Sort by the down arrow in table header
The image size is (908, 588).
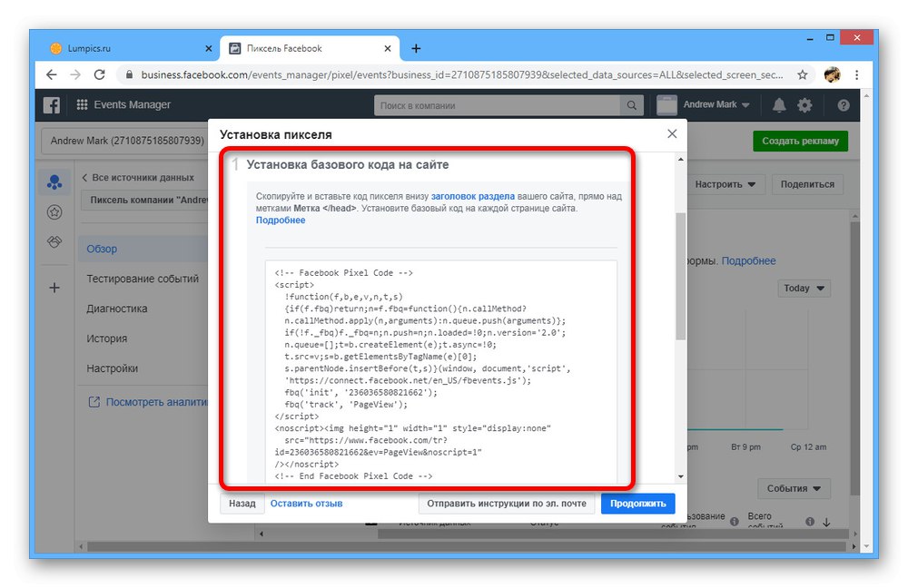pos(826,522)
